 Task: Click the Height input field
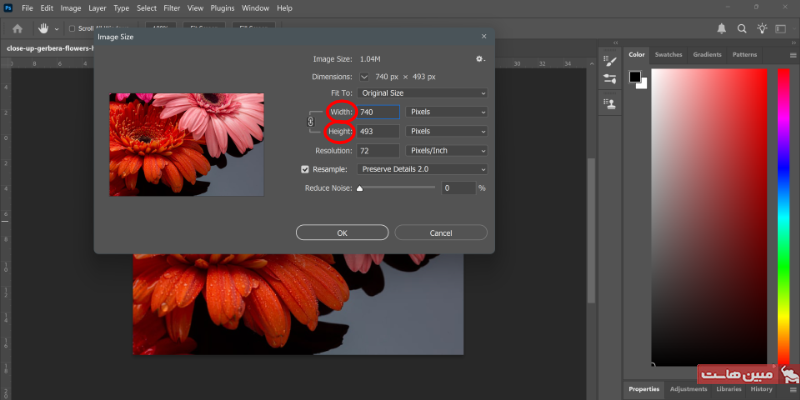(373, 131)
